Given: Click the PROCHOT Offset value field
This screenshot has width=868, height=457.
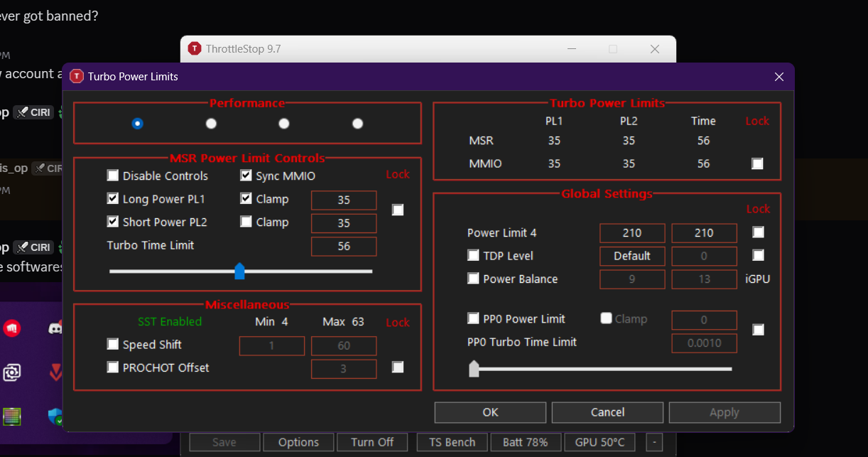Looking at the screenshot, I should point(344,369).
